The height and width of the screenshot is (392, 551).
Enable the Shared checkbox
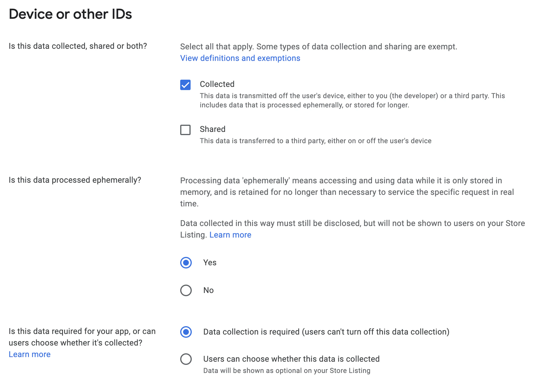(185, 130)
